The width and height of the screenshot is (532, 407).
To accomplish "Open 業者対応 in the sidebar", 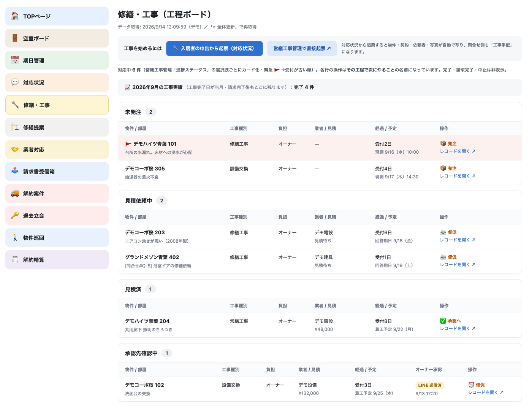I will (x=57, y=149).
